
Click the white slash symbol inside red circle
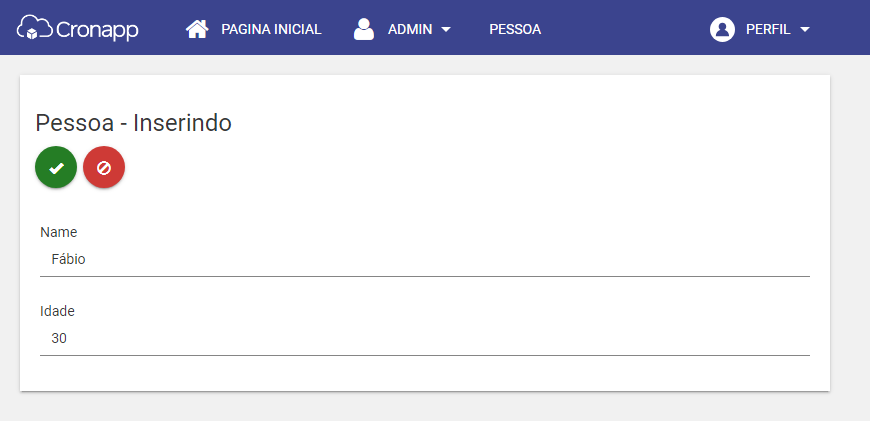104,168
